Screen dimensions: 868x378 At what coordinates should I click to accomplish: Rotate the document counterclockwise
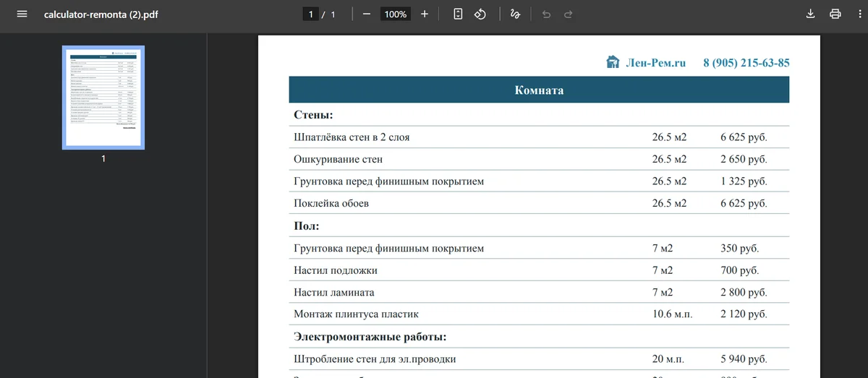point(480,14)
